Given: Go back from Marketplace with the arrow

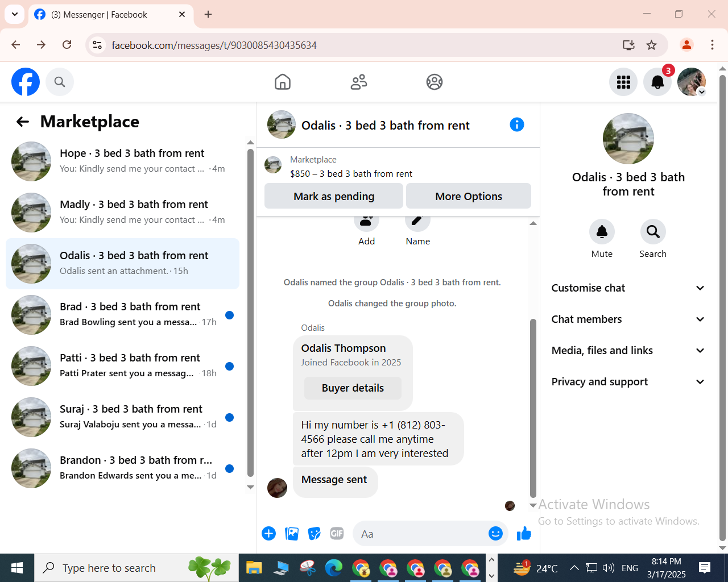Looking at the screenshot, I should pyautogui.click(x=23, y=122).
